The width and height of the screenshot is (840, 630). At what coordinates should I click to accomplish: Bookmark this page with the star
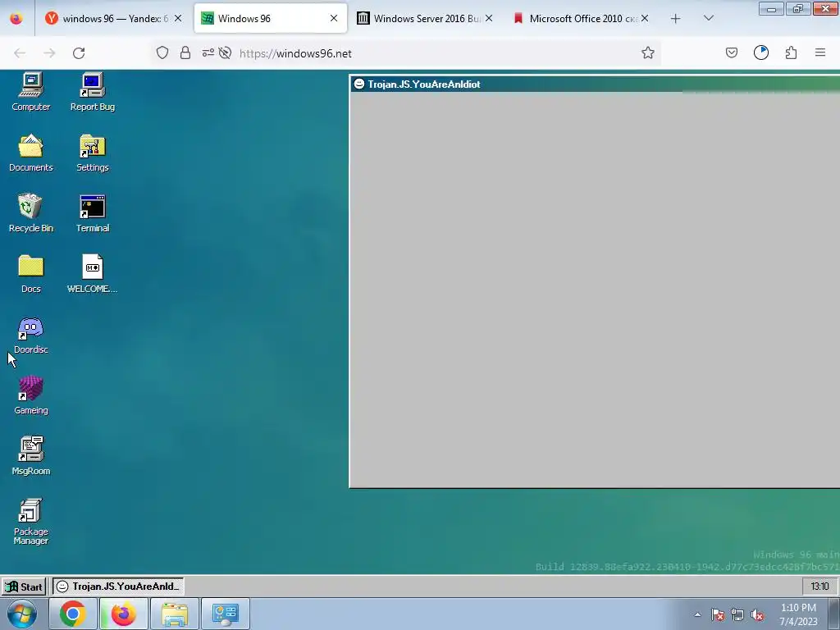[x=648, y=53]
